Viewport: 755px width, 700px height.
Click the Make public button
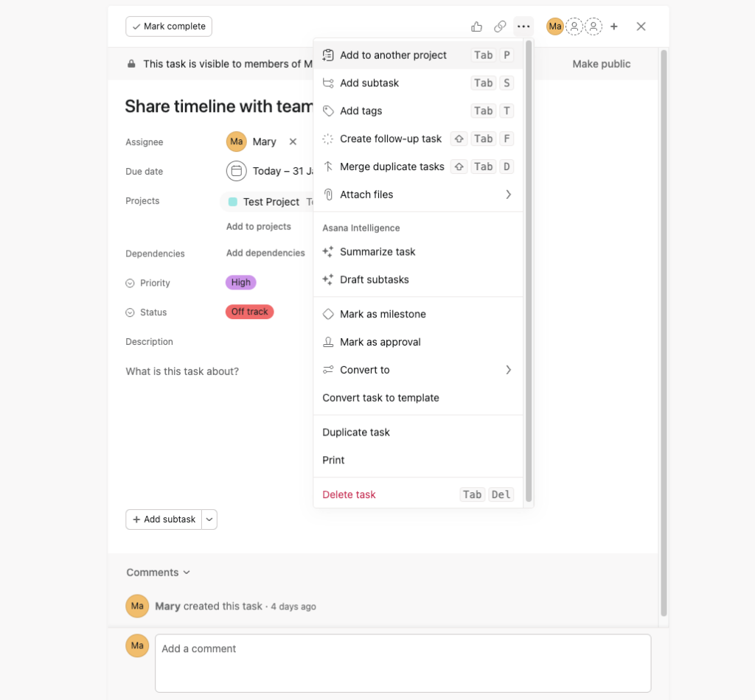pos(601,63)
